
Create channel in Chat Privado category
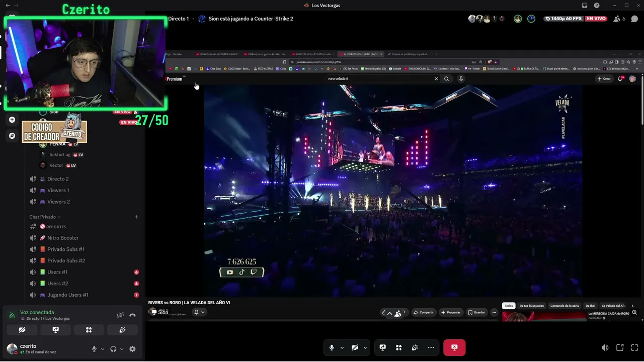(x=136, y=217)
